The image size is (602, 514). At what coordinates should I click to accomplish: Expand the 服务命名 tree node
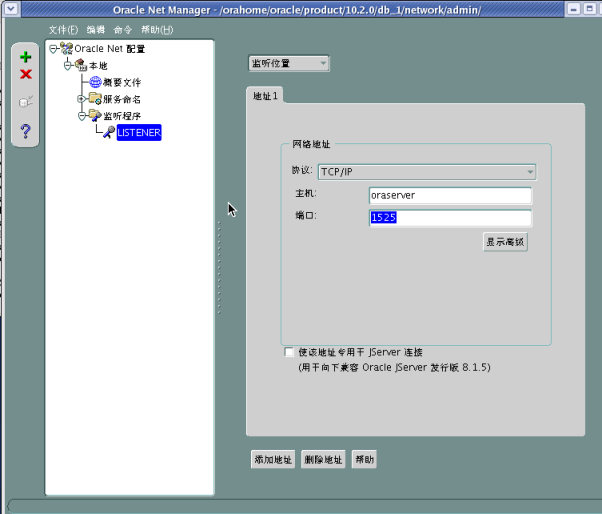click(x=81, y=99)
